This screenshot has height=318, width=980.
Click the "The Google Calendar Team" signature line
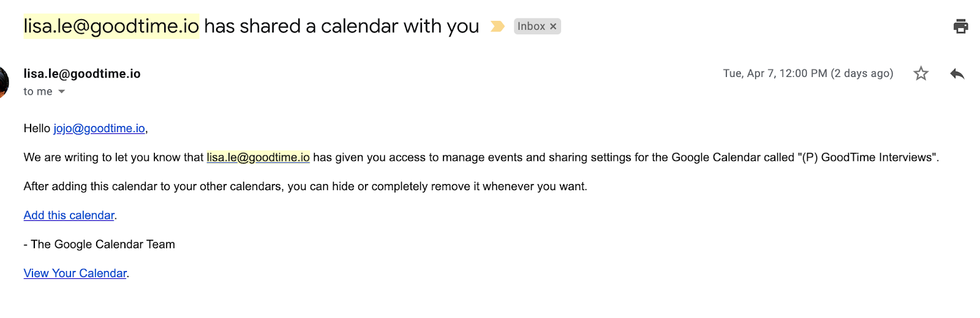[102, 245]
